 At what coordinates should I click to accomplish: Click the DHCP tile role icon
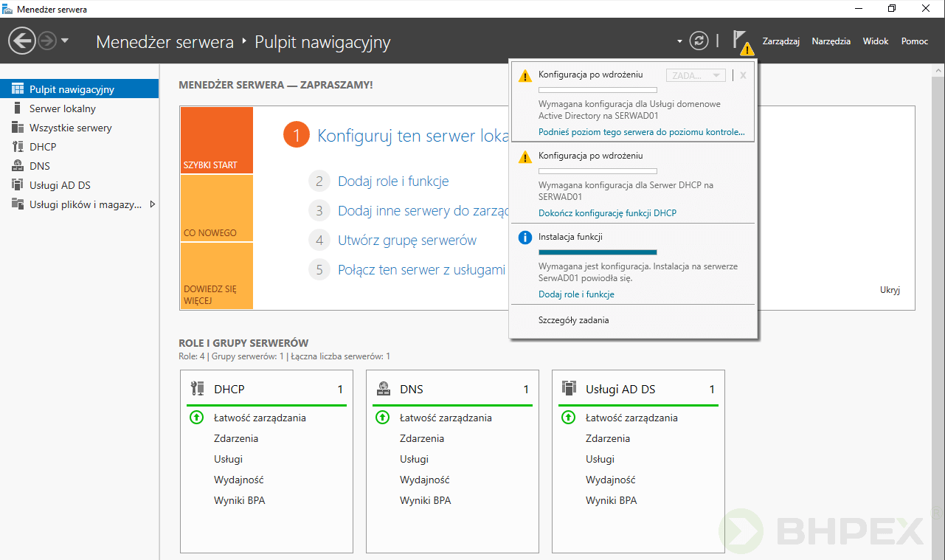tap(197, 388)
